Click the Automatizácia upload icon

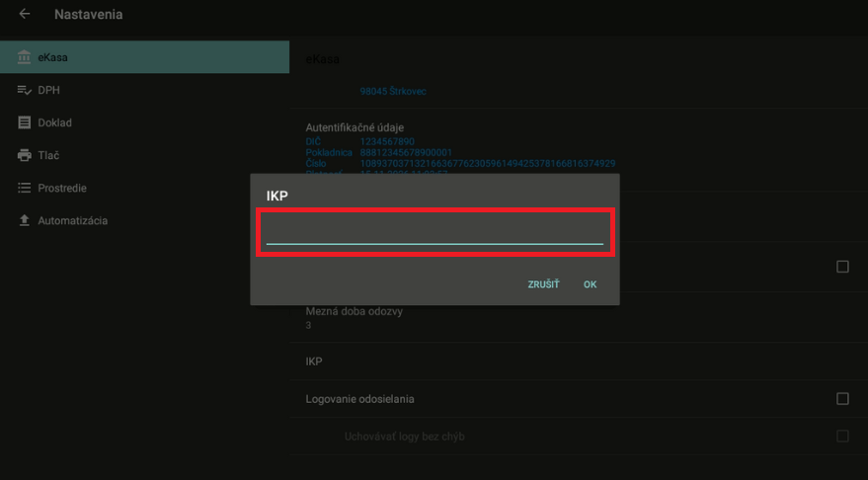25,220
